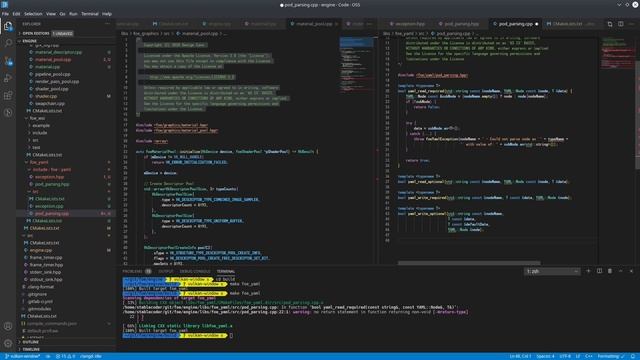
Task: Open the Extensions view
Action: [8, 95]
